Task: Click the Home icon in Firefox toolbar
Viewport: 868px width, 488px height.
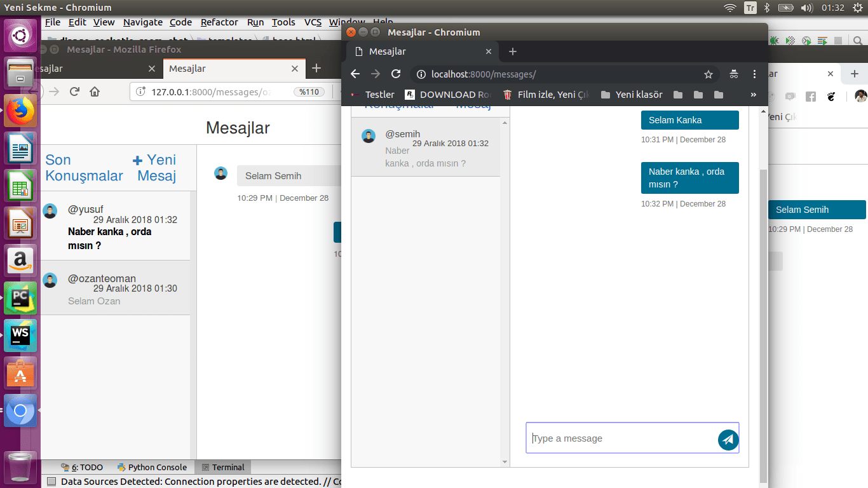Action: [x=95, y=91]
